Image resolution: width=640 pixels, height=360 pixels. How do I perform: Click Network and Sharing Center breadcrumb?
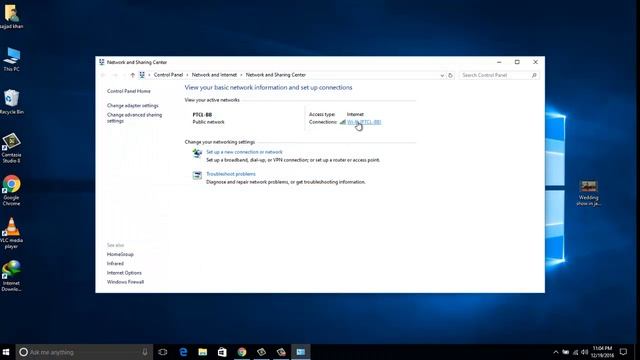tap(276, 75)
